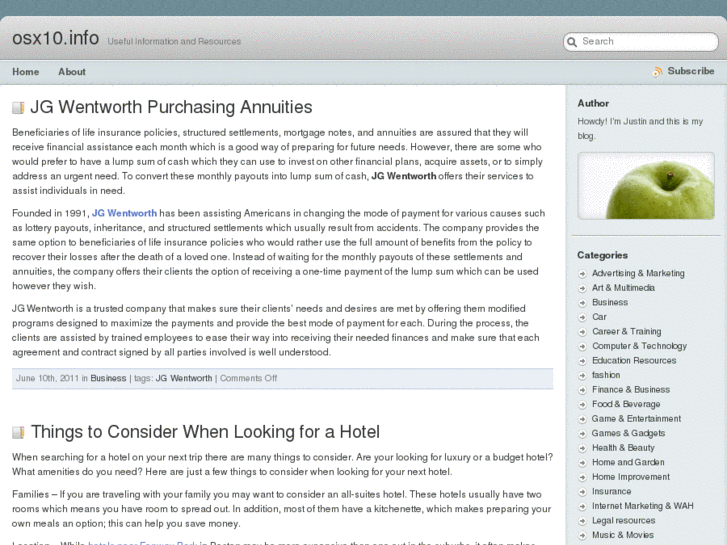Open the Computer & Technology category
Image resolution: width=727 pixels, height=545 pixels.
tap(639, 346)
